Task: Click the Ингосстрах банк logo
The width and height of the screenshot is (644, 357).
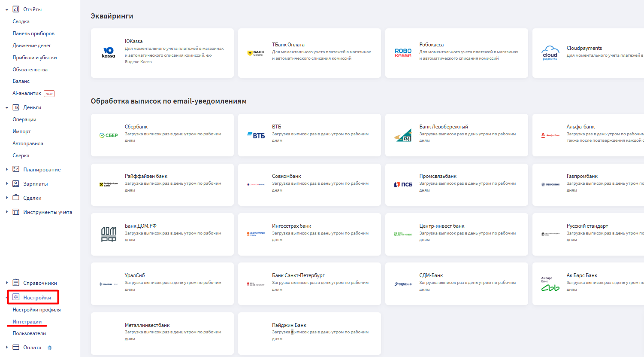Action: coord(256,234)
